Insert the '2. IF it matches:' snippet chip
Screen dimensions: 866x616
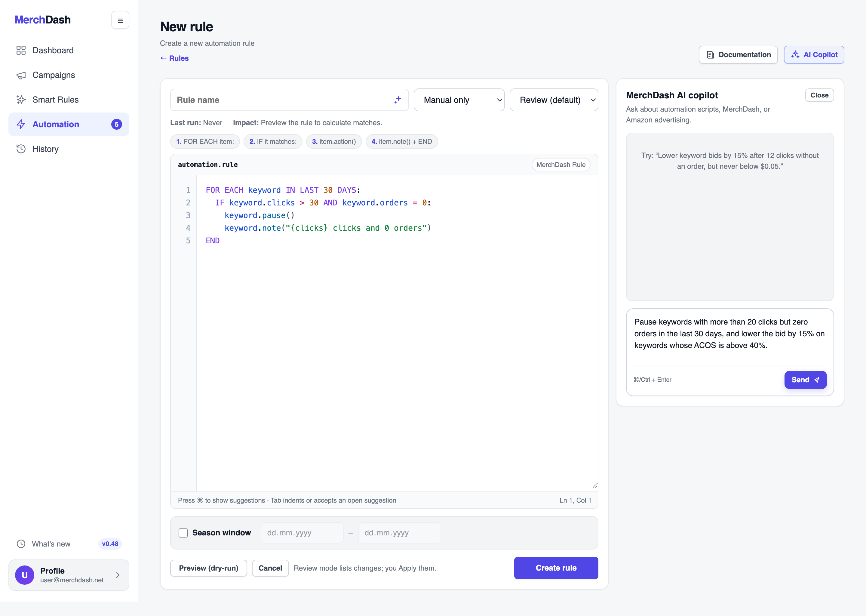click(273, 141)
